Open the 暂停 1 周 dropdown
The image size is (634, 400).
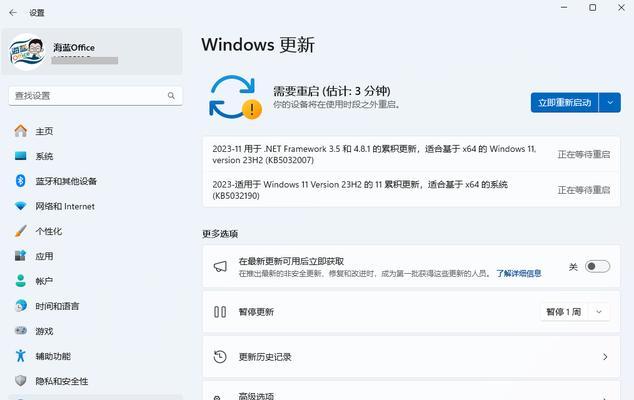pos(575,312)
